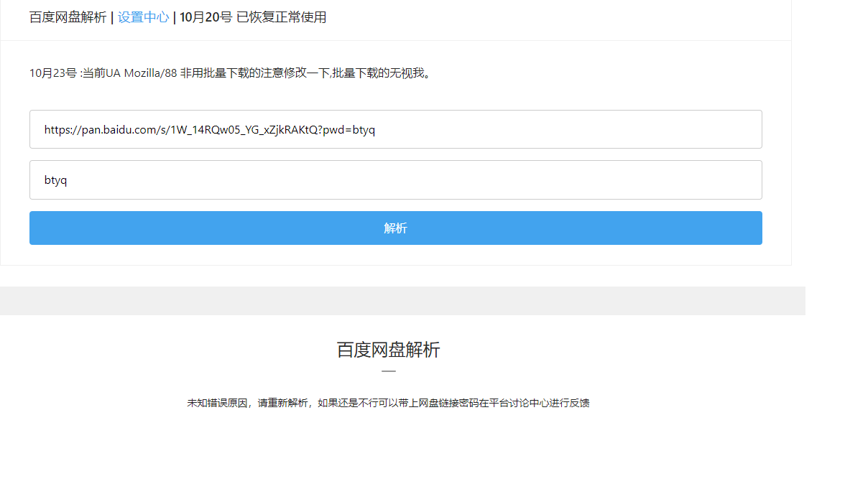868x489 pixels.
Task: Open the 设置中心 link
Action: [x=144, y=17]
